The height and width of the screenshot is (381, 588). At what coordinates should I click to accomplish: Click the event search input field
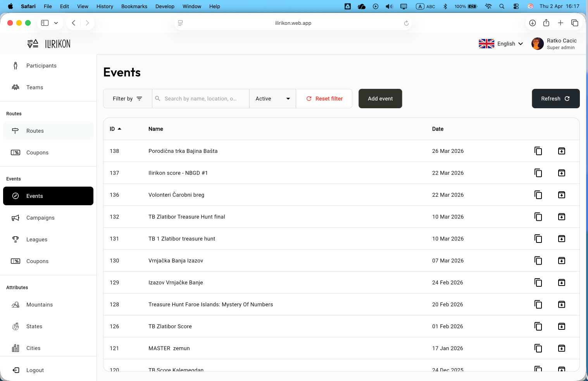click(200, 99)
